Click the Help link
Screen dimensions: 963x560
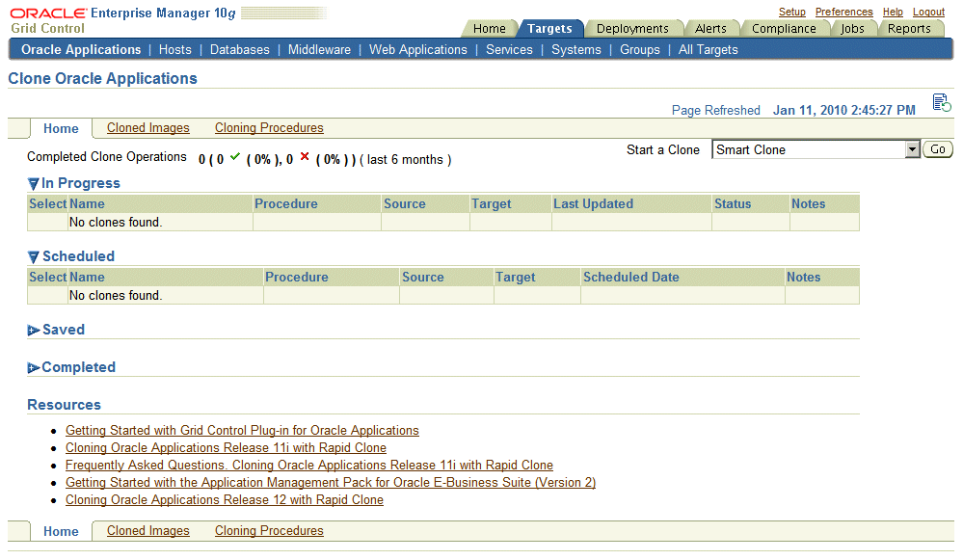click(893, 12)
